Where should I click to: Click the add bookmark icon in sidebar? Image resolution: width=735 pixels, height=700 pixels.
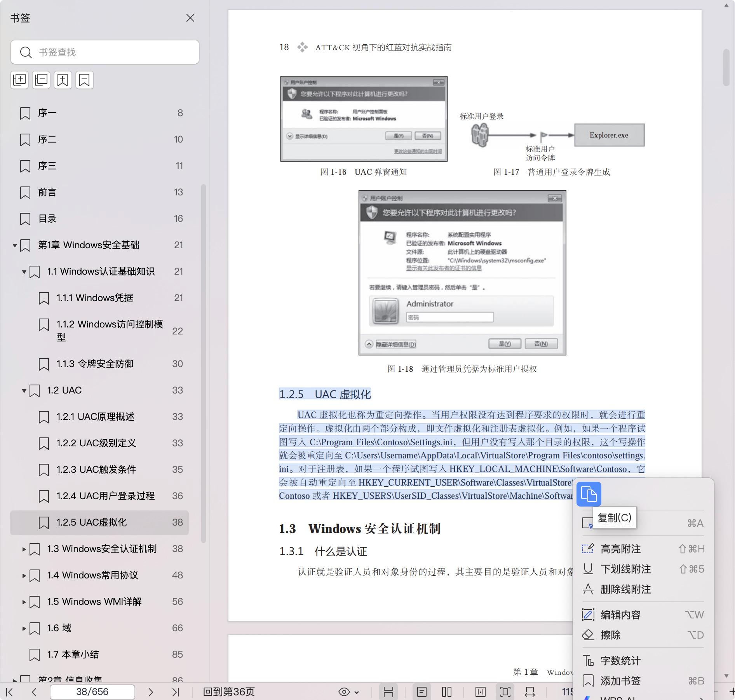coord(63,80)
